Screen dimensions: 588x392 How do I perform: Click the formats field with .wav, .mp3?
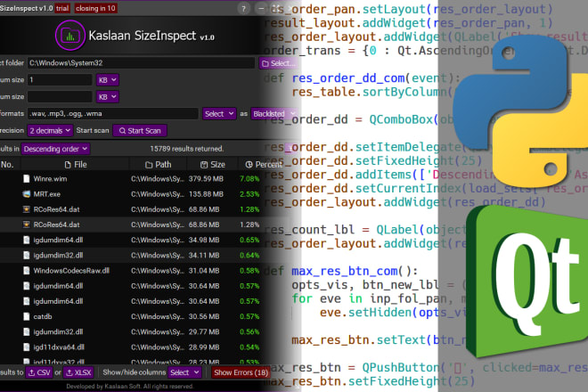[112, 114]
